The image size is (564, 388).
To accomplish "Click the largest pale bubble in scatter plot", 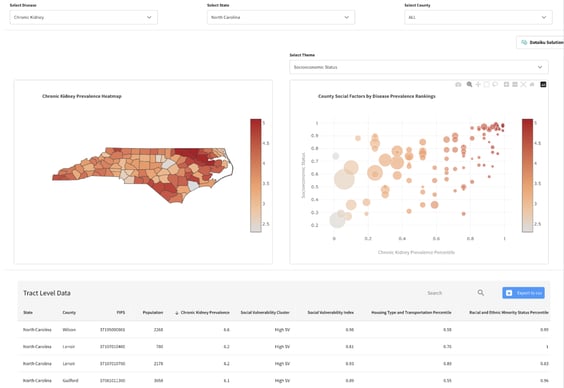I will [344, 179].
